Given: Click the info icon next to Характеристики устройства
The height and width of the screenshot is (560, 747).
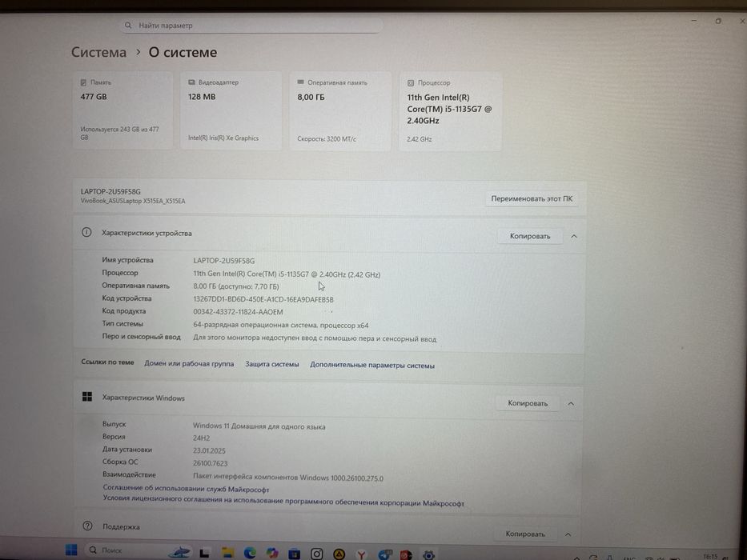Looking at the screenshot, I should (86, 232).
